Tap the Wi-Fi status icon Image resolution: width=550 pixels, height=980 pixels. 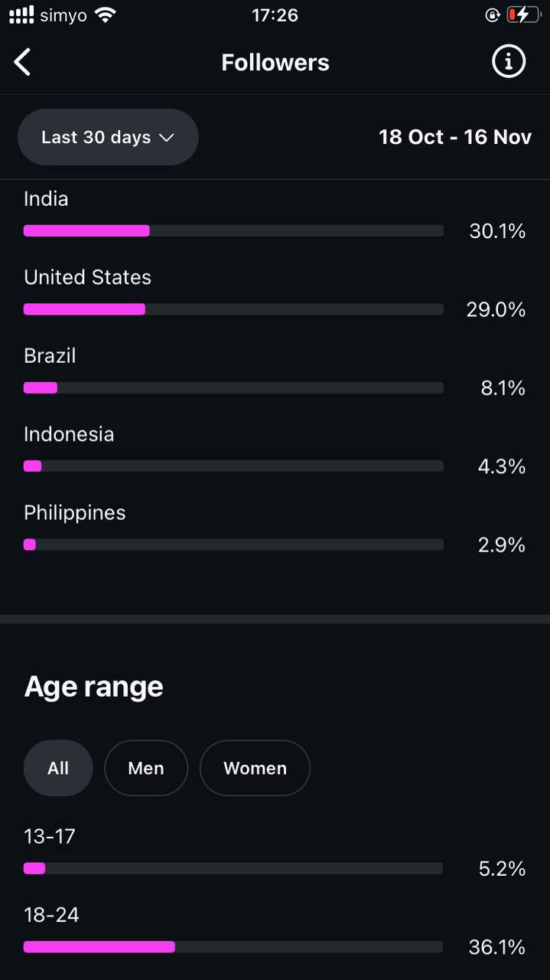pyautogui.click(x=106, y=15)
